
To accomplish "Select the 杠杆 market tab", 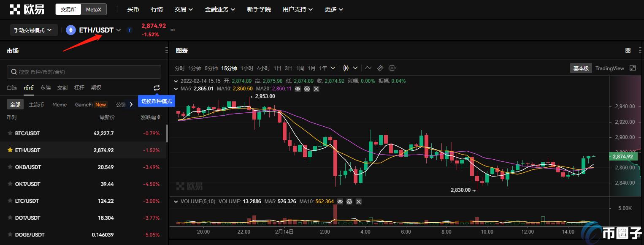I will tap(79, 88).
